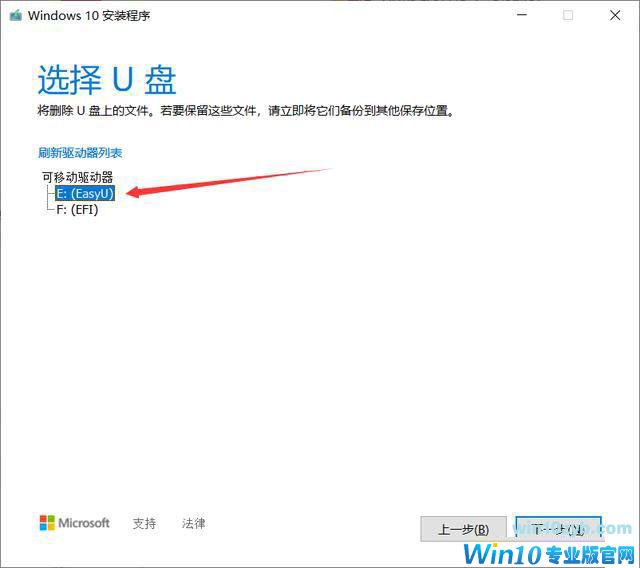Click the Microsoft logo

pyautogui.click(x=74, y=523)
